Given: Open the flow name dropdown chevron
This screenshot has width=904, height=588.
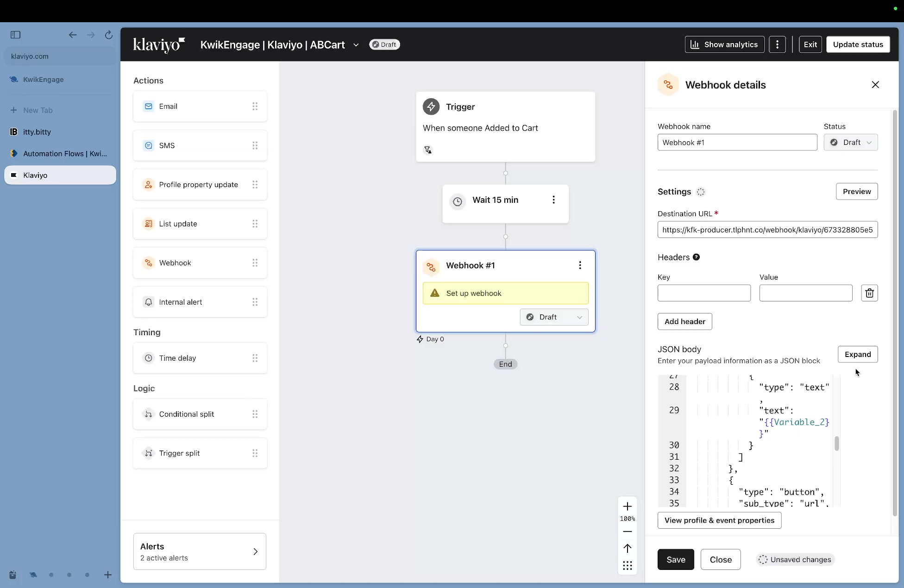Looking at the screenshot, I should tap(356, 45).
